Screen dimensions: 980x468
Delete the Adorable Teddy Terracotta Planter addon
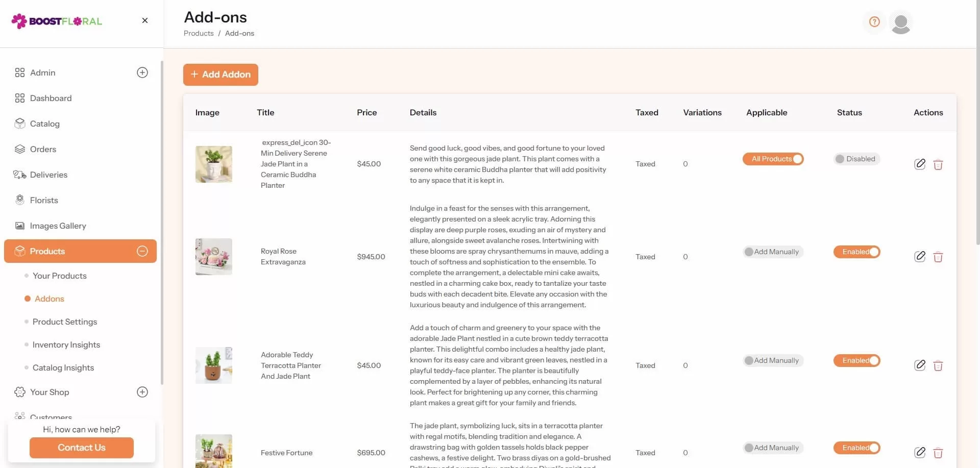coord(938,365)
